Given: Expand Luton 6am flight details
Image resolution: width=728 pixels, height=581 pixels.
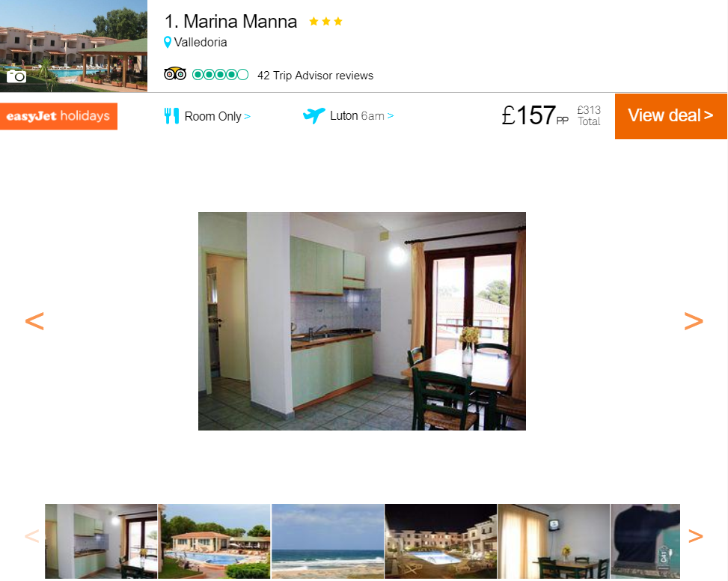Looking at the screenshot, I should (361, 115).
